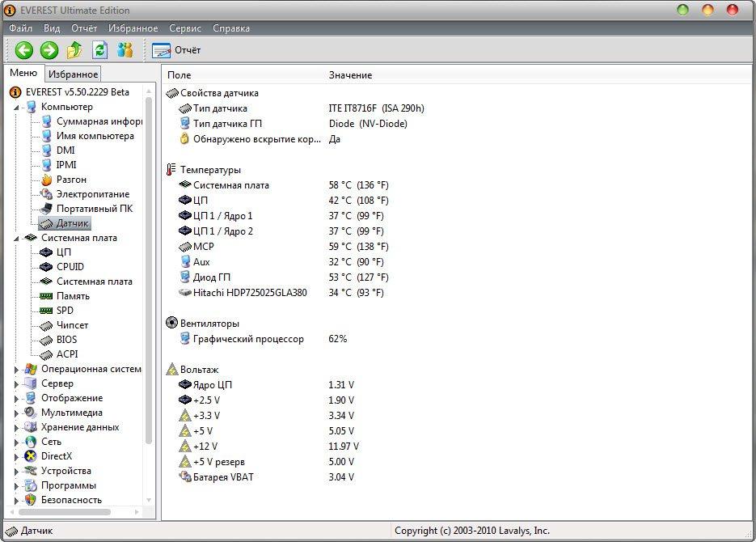Go back with the green left arrow
Viewport: 756px width, 542px height.
[x=23, y=50]
